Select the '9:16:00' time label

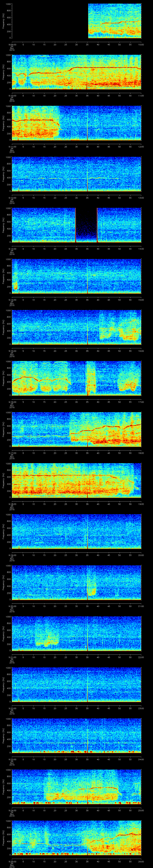(12, 402)
